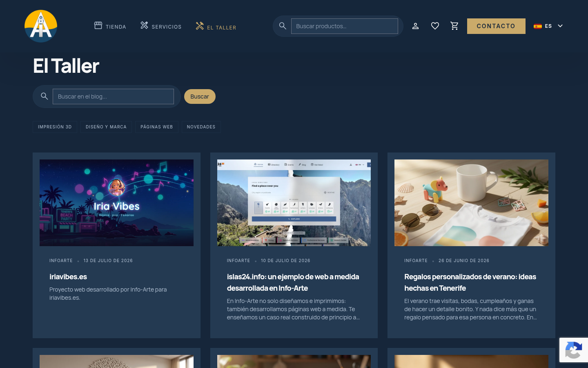Image resolution: width=588 pixels, height=368 pixels.
Task: Click Infoarte author on islas24.info post
Action: [x=238, y=260]
